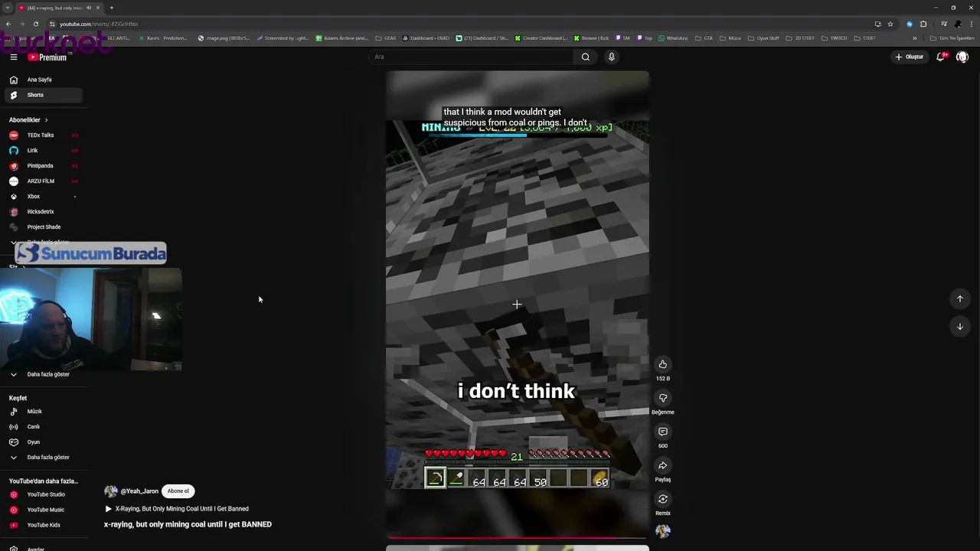Open Lirik channel subscription
Screen dimensions: 980x551
pos(43,151)
